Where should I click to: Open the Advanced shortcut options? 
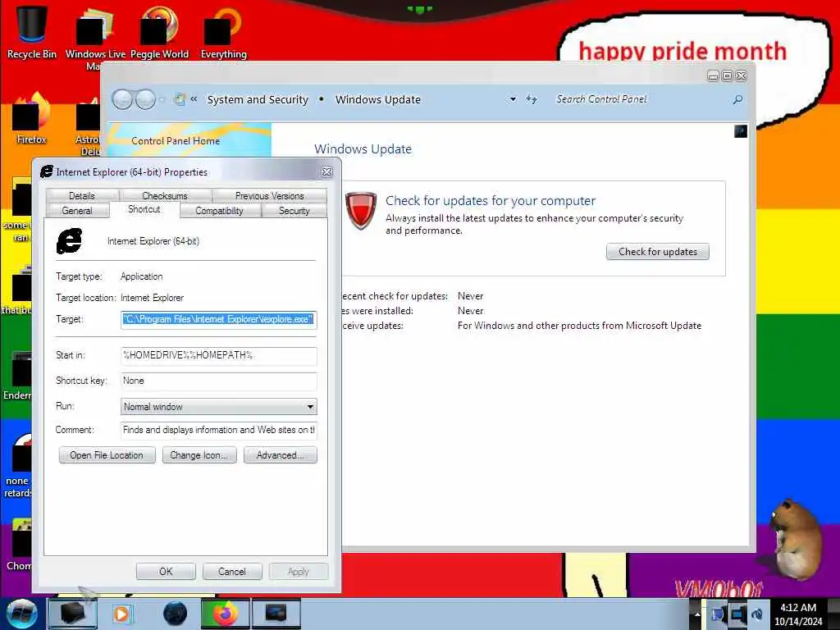click(281, 454)
